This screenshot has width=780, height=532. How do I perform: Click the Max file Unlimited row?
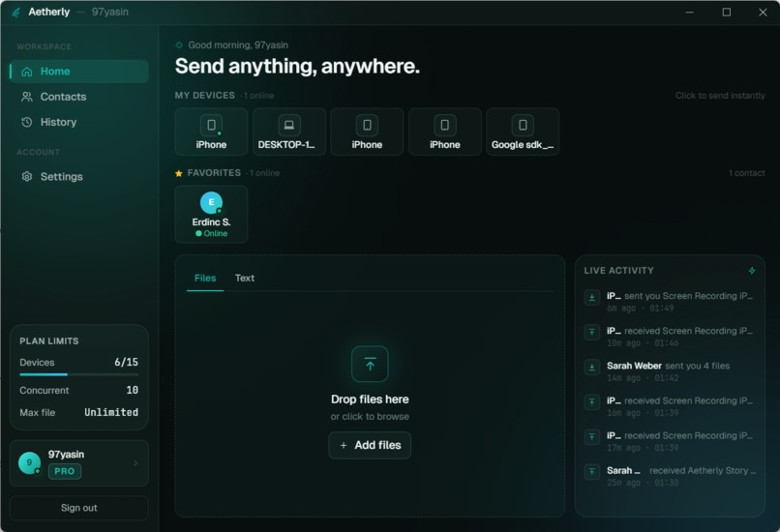pos(79,412)
